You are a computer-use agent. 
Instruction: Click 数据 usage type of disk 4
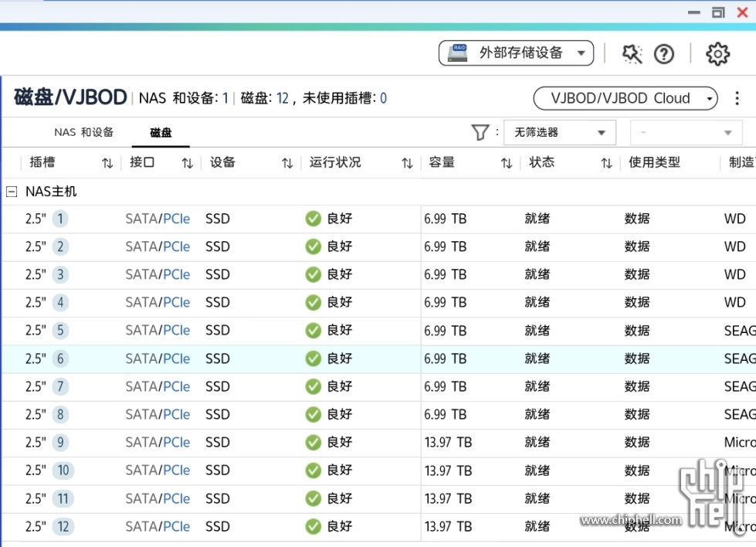637,303
